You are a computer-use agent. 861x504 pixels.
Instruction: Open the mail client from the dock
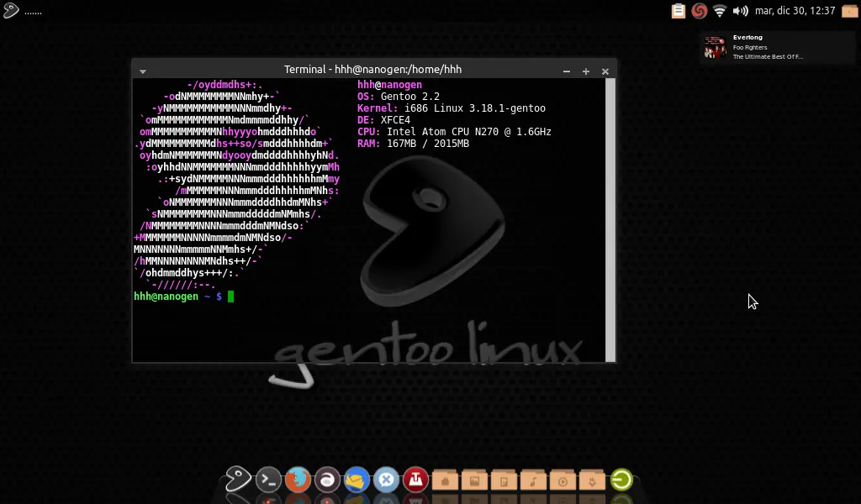(357, 479)
